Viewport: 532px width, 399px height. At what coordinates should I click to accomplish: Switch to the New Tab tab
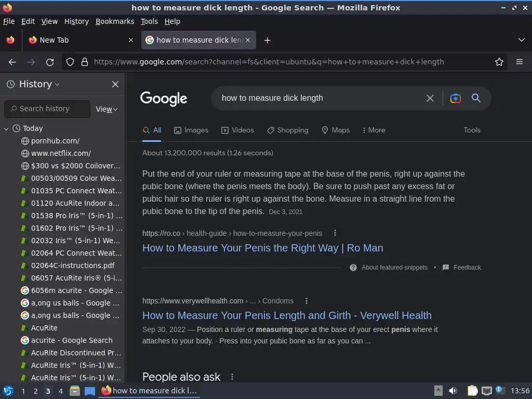point(79,40)
